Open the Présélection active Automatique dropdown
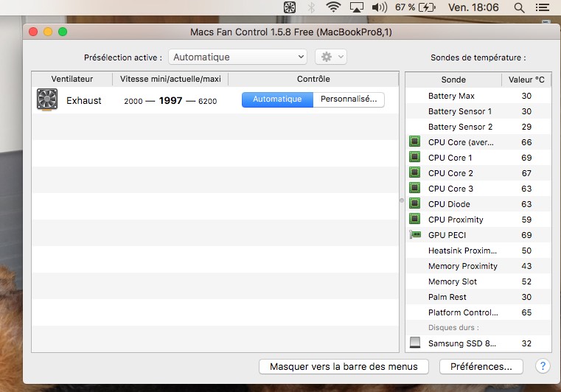Screen dimensions: 561x392 [237, 57]
